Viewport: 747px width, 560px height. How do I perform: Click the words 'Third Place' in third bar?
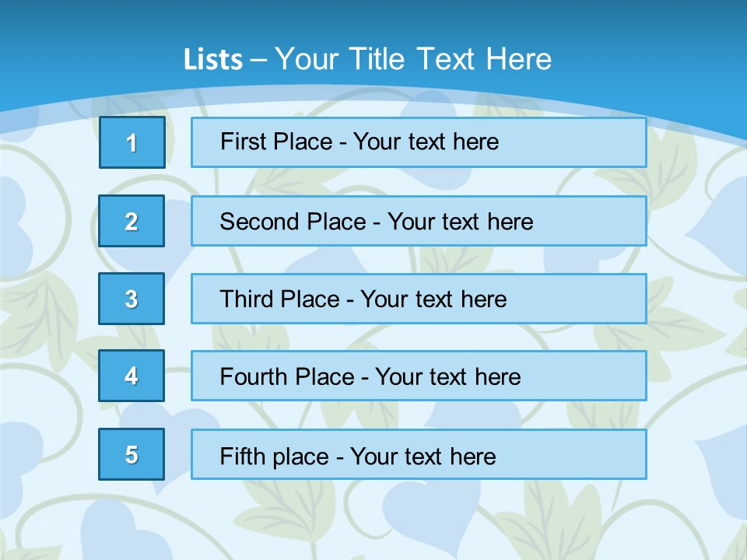click(x=279, y=299)
